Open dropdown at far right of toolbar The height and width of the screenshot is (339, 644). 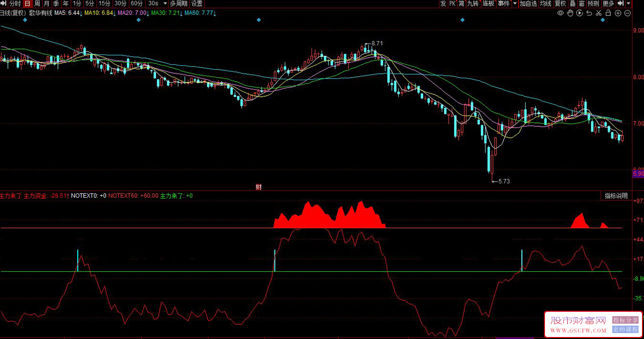(x=629, y=3)
